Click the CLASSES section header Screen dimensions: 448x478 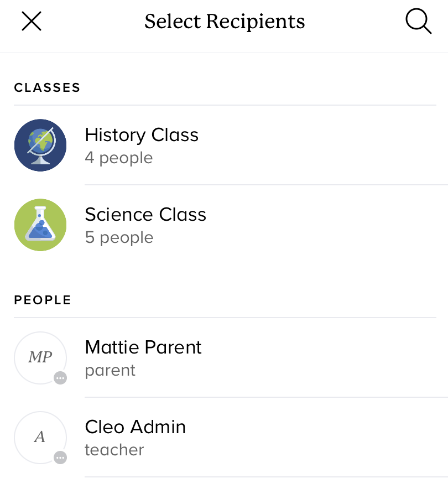pos(47,87)
